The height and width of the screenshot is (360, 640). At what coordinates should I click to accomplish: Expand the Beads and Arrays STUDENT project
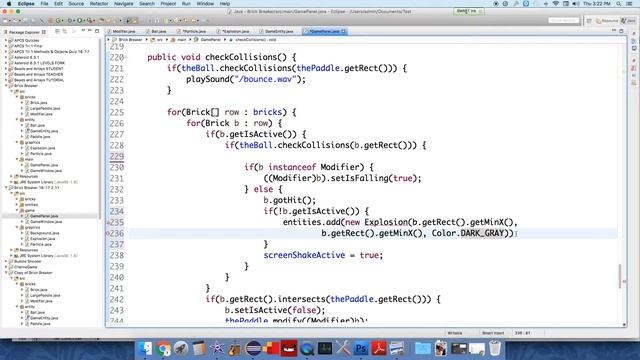pos(6,69)
